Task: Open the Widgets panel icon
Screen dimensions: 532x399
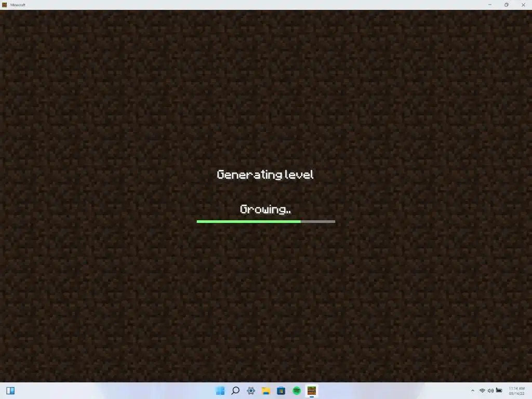Action: tap(10, 391)
